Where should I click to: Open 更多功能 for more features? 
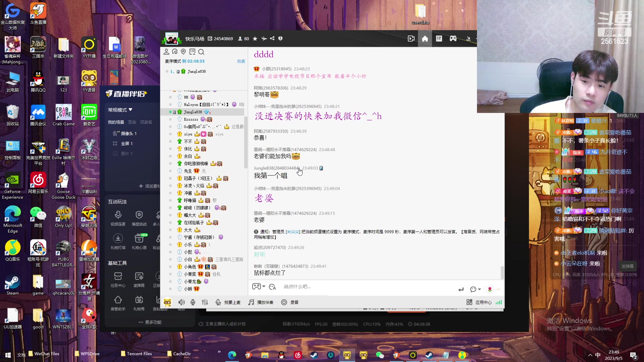click(150, 322)
